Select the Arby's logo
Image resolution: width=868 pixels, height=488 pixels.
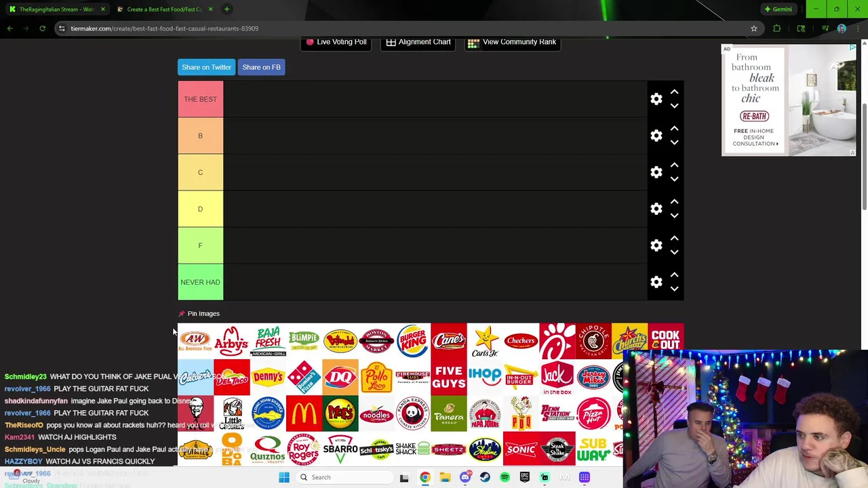click(231, 341)
